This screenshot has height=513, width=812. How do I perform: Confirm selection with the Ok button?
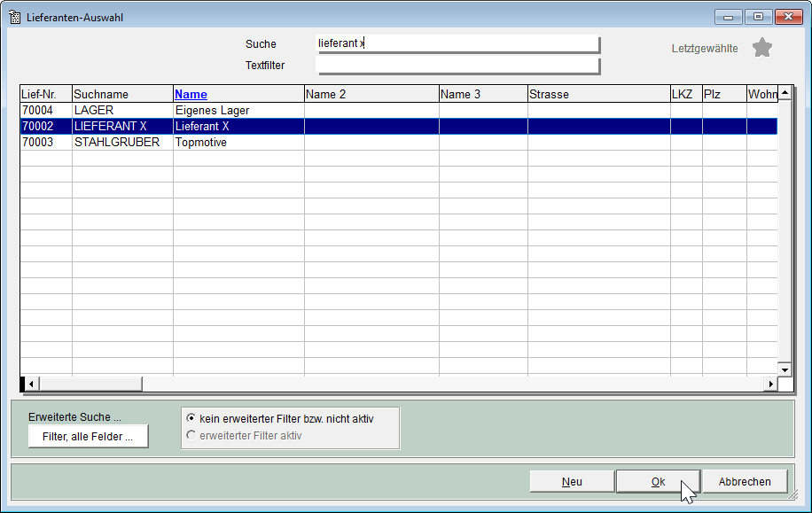pos(658,481)
